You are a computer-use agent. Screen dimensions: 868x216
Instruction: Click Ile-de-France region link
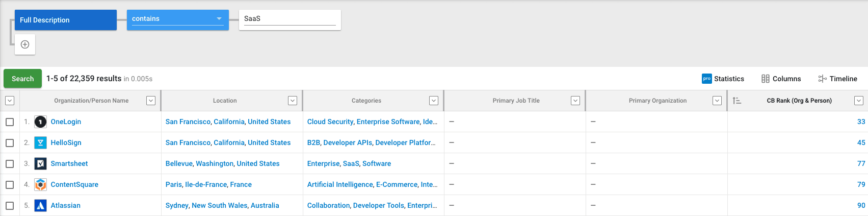(x=206, y=184)
